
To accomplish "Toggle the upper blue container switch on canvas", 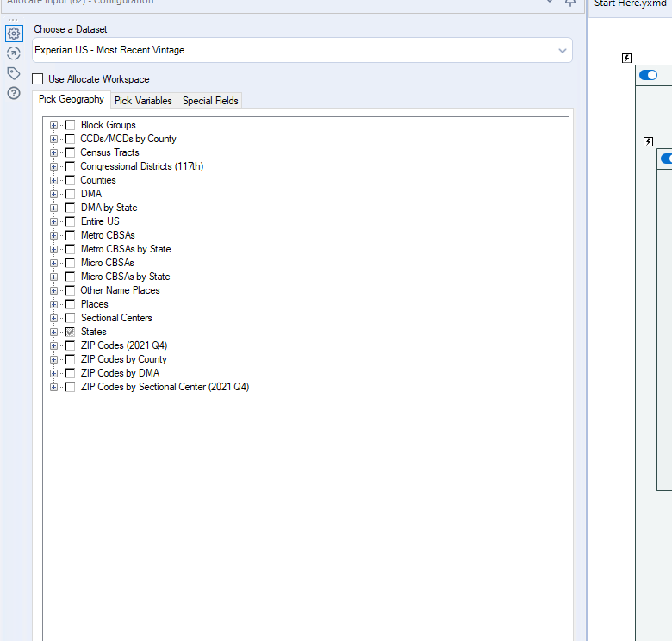I will click(648, 75).
